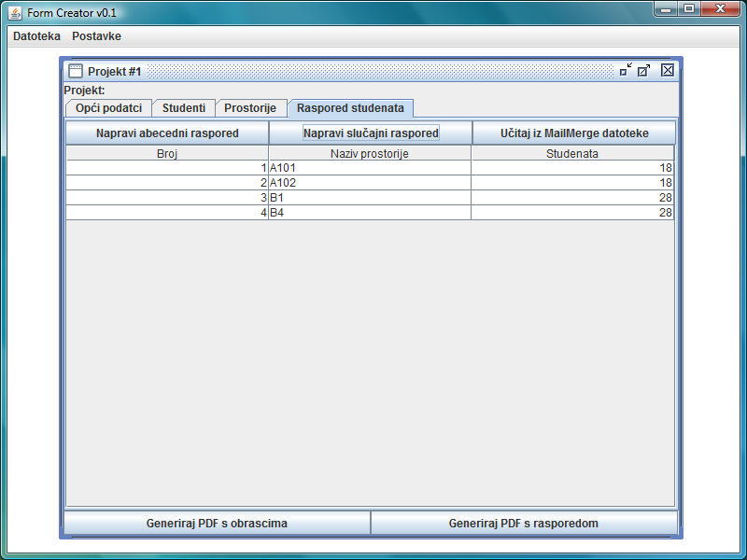
Task: Switch to the Opći podatci tab
Action: point(108,108)
